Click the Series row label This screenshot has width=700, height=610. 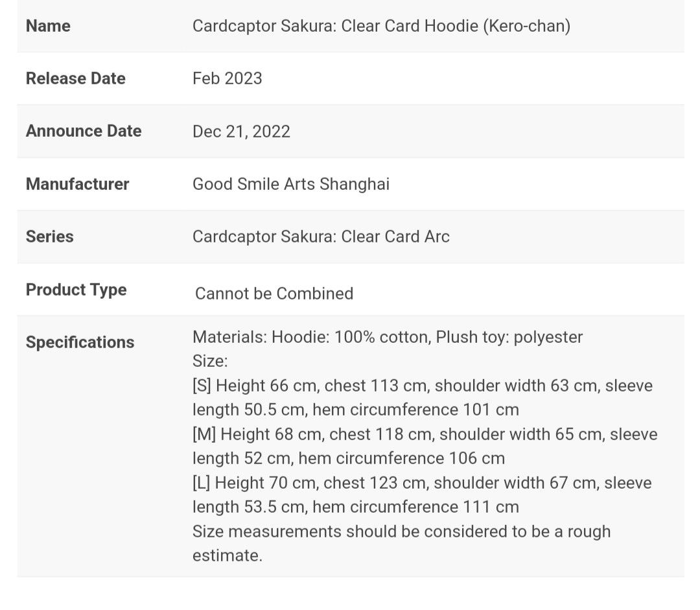(49, 237)
